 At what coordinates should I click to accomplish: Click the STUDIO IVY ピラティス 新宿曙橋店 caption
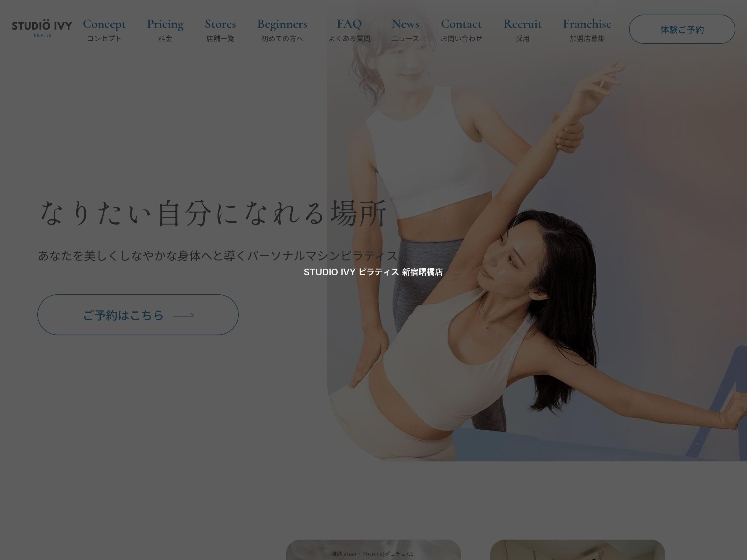pyautogui.click(x=373, y=272)
